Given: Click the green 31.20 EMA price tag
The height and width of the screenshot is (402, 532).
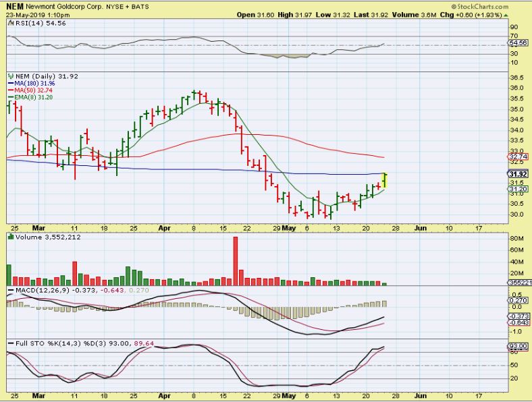Looking at the screenshot, I should point(518,189).
